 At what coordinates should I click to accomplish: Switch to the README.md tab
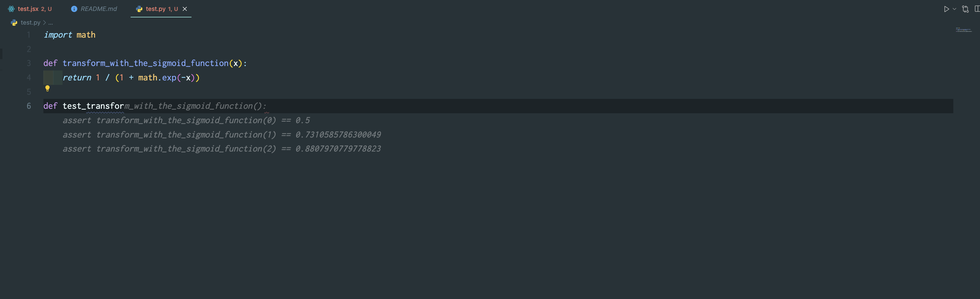pos(99,8)
